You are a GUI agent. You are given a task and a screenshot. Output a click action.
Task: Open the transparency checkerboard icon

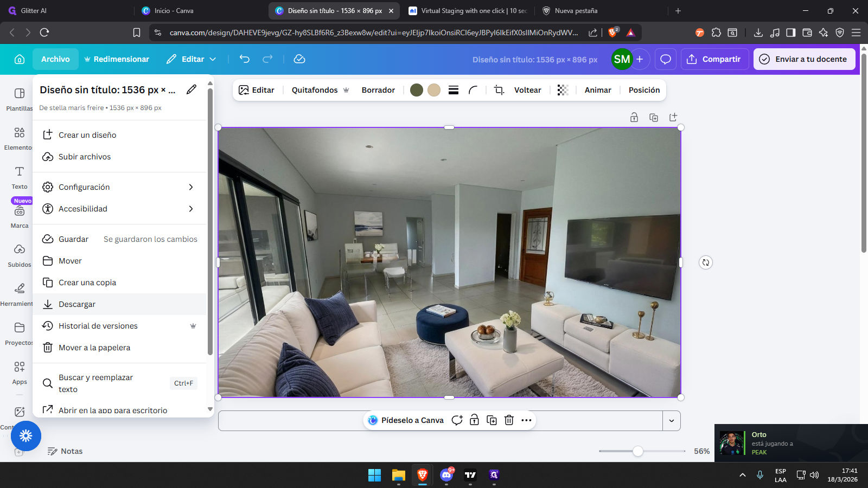click(x=563, y=90)
